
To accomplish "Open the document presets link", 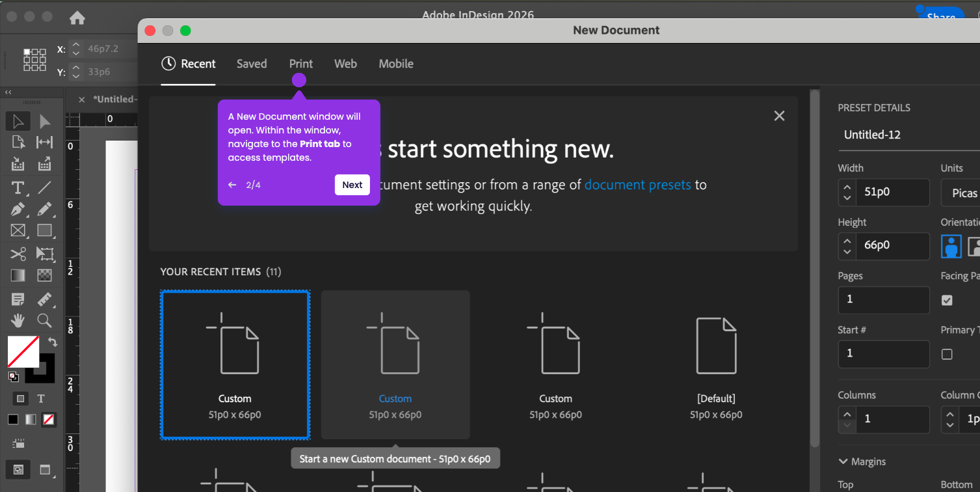I will pos(637,185).
